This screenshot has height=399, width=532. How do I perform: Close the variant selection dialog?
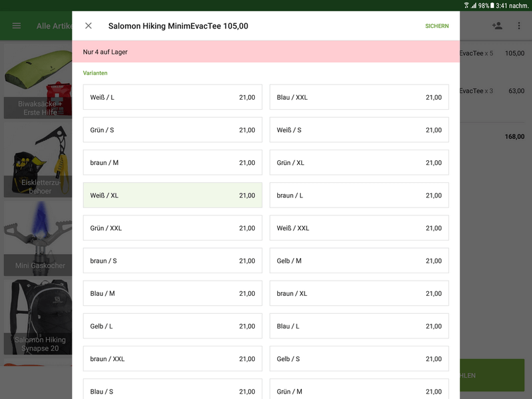click(x=88, y=26)
